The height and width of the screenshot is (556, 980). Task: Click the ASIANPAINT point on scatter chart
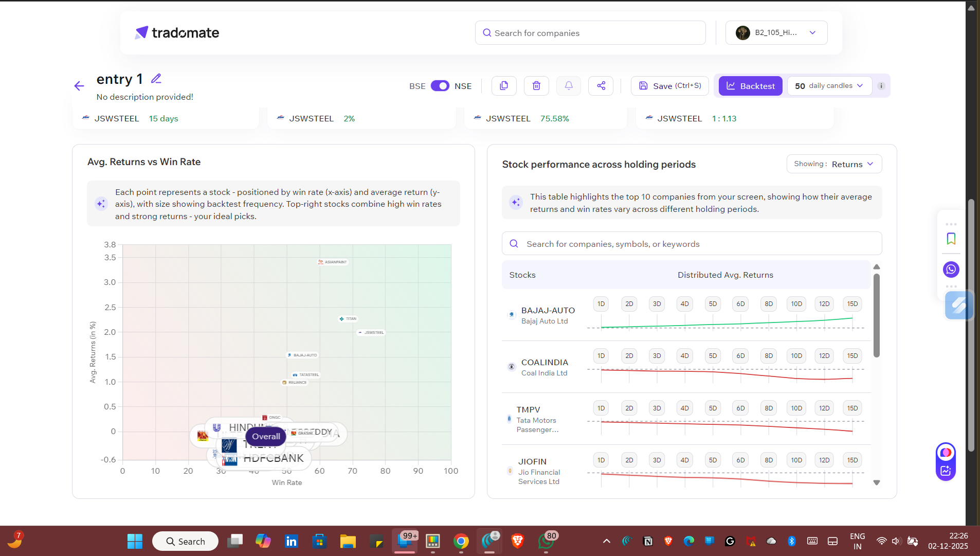tap(333, 262)
